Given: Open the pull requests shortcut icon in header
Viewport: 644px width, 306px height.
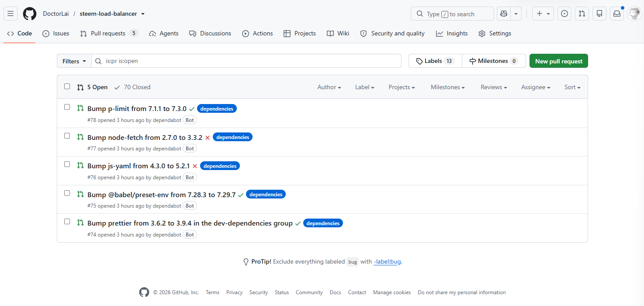Looking at the screenshot, I should (582, 14).
